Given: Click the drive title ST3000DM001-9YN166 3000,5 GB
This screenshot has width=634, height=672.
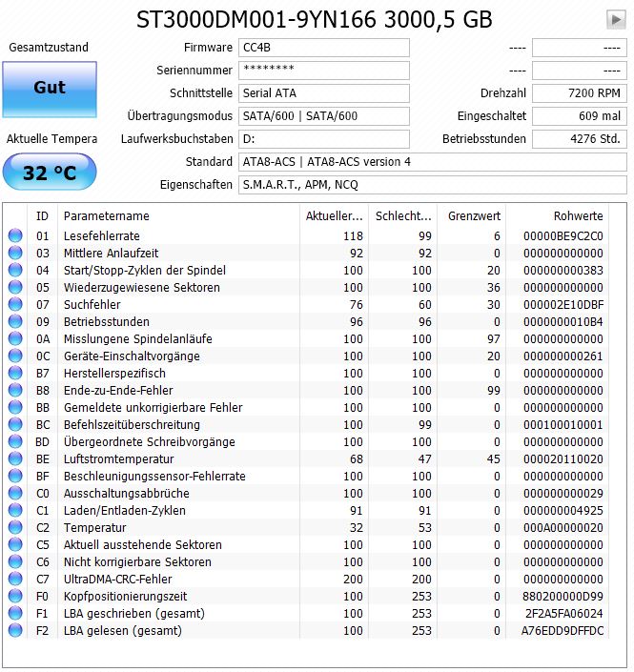Looking at the screenshot, I should (315, 20).
